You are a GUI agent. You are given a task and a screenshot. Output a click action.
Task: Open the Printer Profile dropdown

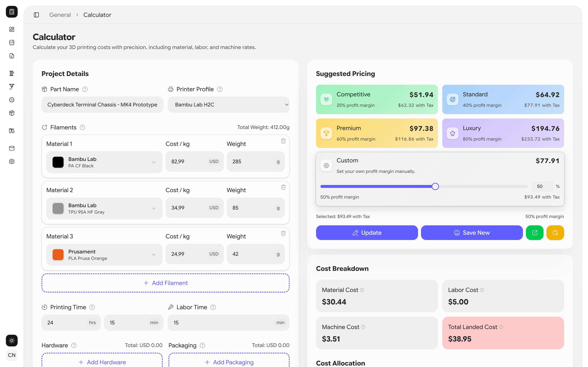228,104
